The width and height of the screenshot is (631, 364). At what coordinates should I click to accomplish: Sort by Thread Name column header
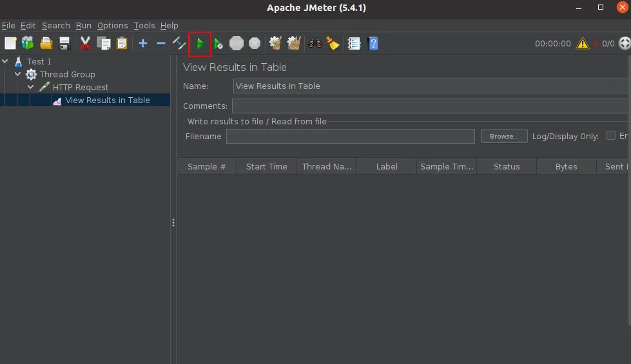tap(326, 166)
